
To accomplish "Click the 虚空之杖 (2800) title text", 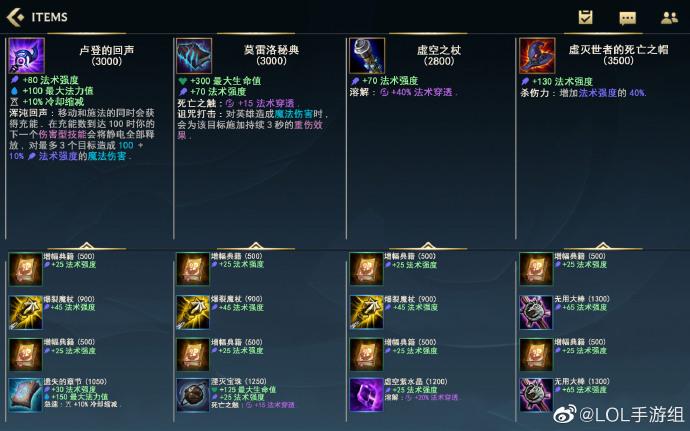I will (x=439, y=55).
